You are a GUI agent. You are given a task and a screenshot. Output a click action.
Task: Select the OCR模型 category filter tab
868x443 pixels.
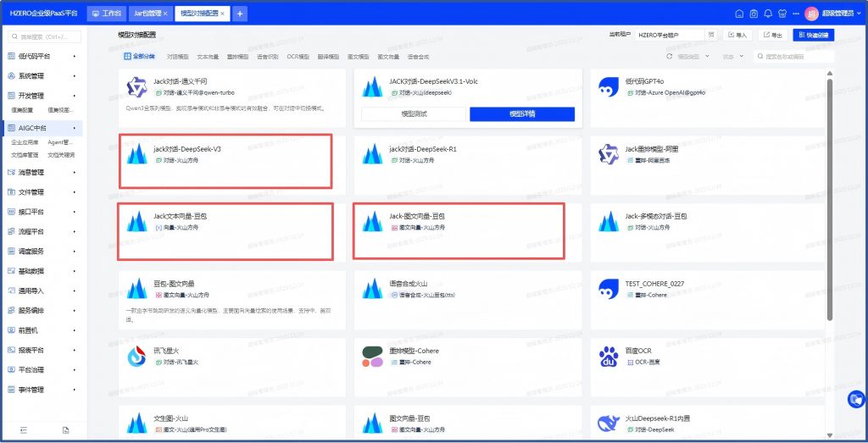click(298, 57)
